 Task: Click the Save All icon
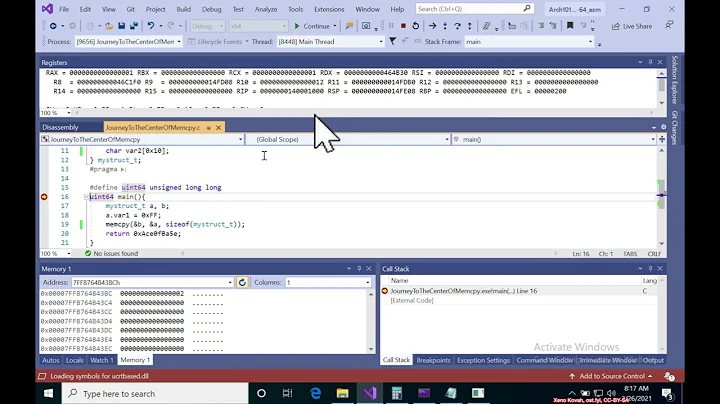point(134,26)
